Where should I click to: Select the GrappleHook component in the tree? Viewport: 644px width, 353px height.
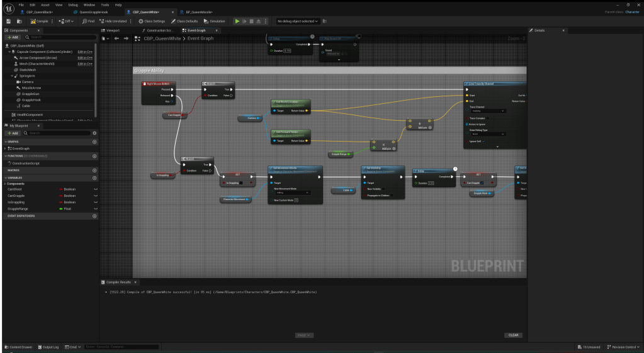[31, 99]
